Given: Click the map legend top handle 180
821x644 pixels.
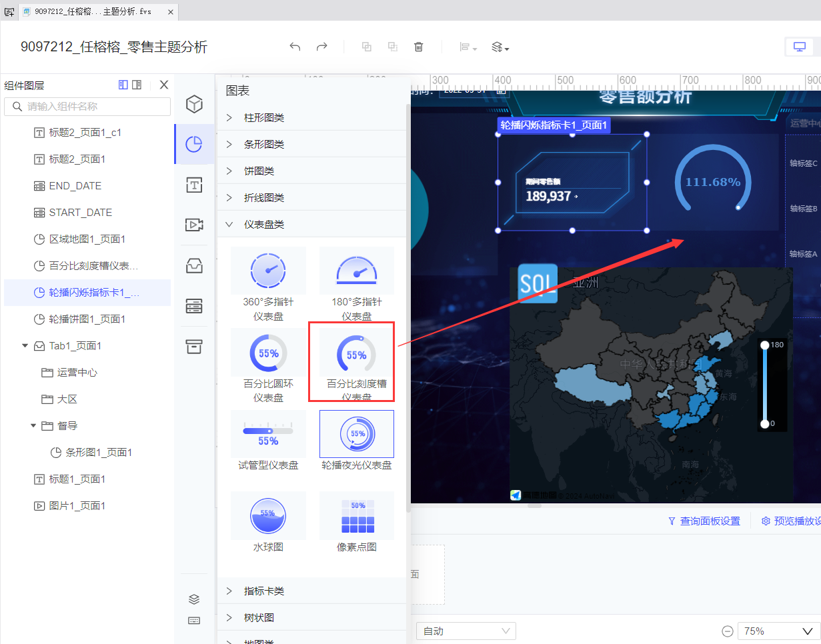Looking at the screenshot, I should tap(765, 345).
